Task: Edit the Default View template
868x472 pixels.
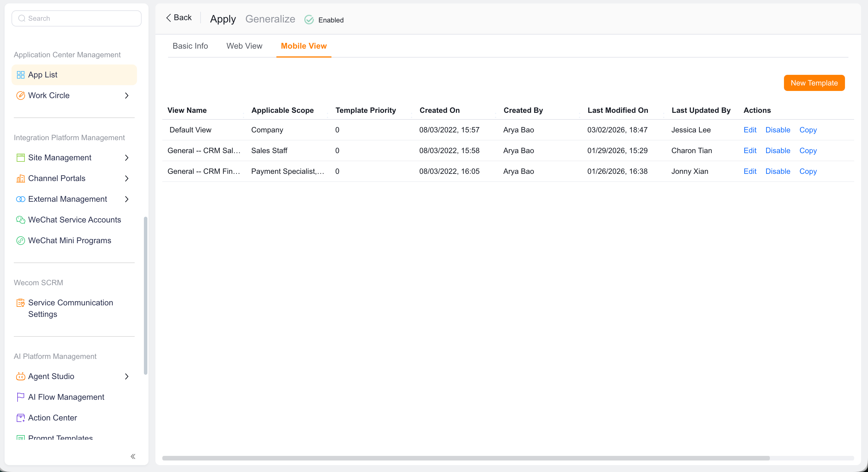Action: pos(750,130)
